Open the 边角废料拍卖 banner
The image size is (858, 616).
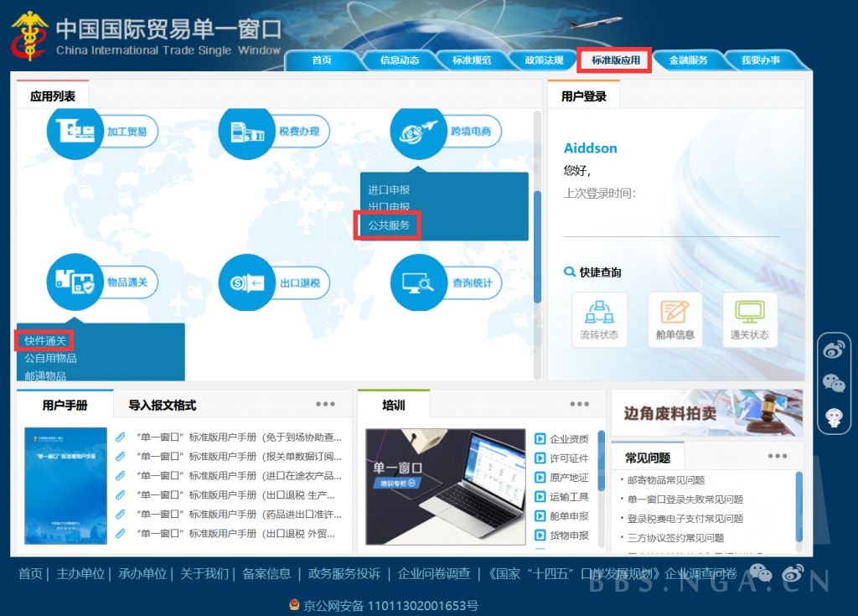pyautogui.click(x=707, y=413)
